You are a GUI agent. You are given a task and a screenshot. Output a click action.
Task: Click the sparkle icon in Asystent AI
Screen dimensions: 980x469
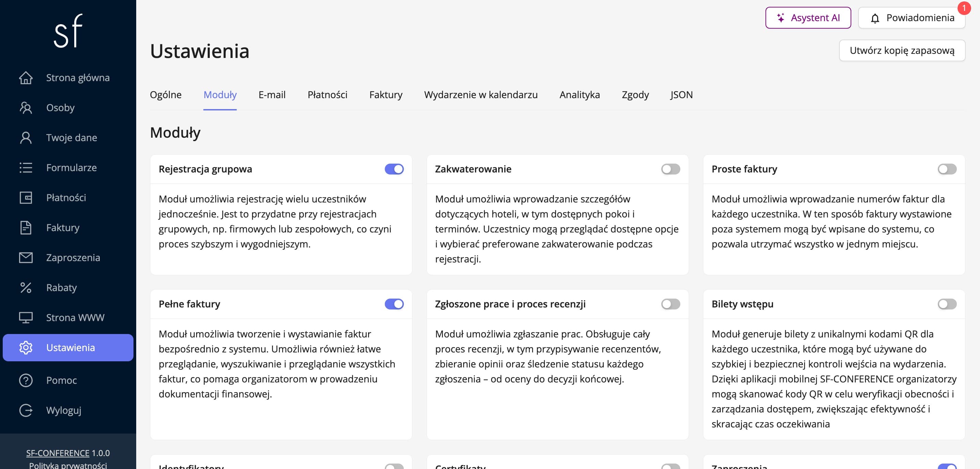click(x=780, y=17)
